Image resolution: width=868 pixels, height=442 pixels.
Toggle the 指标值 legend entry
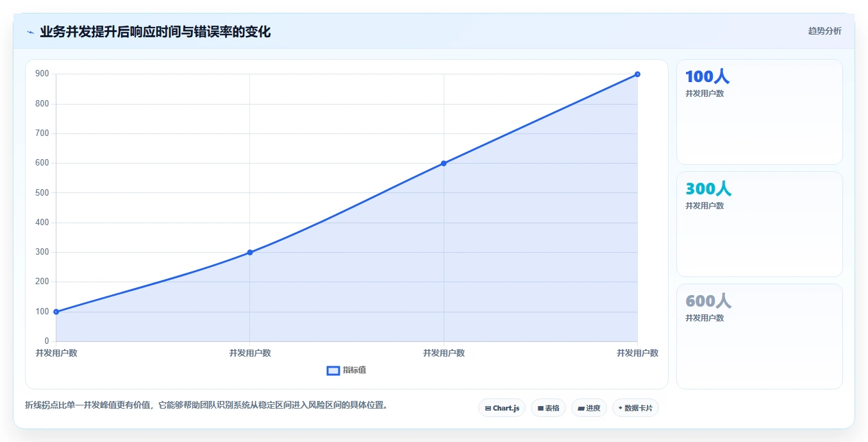pos(346,370)
